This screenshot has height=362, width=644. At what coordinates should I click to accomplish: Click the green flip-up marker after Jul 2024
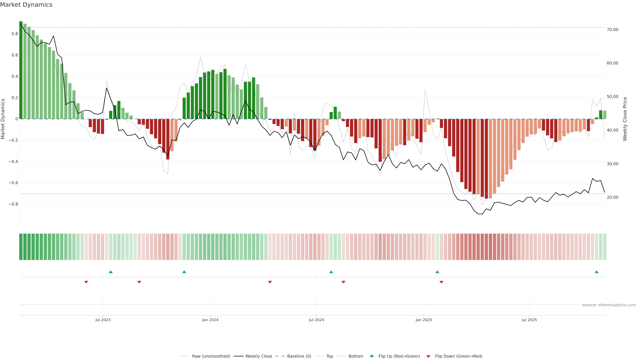point(331,272)
